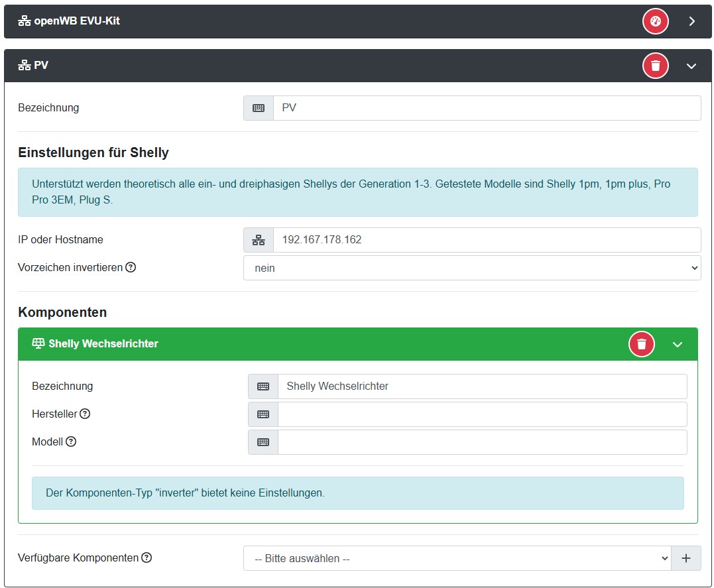Screen dimensions: 714x588
Task: Click the inverter no-settings info note
Action: pos(358,493)
